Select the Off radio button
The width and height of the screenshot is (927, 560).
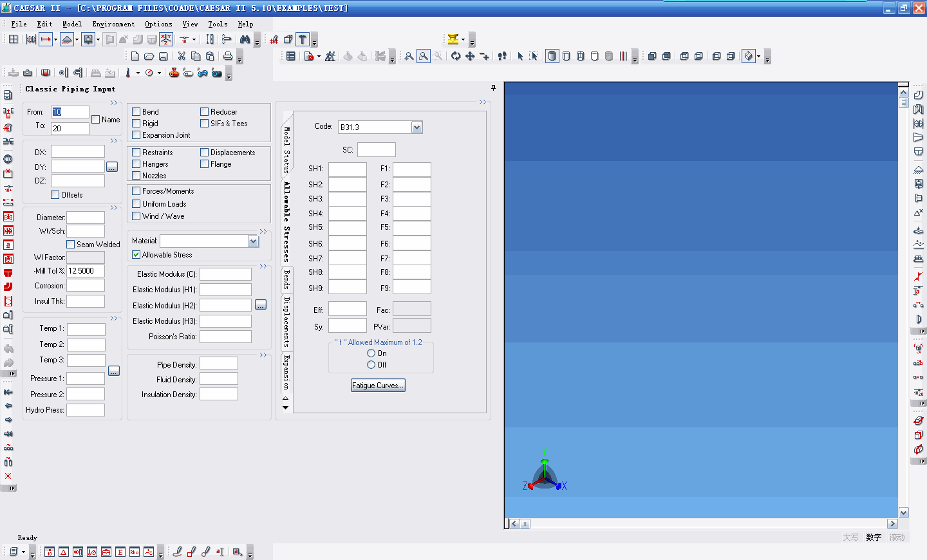pyautogui.click(x=371, y=365)
